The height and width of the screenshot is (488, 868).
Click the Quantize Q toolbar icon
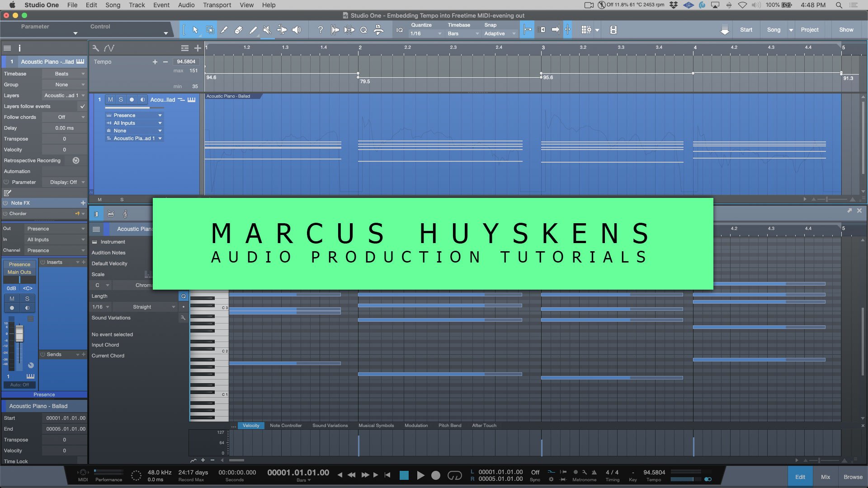point(363,30)
